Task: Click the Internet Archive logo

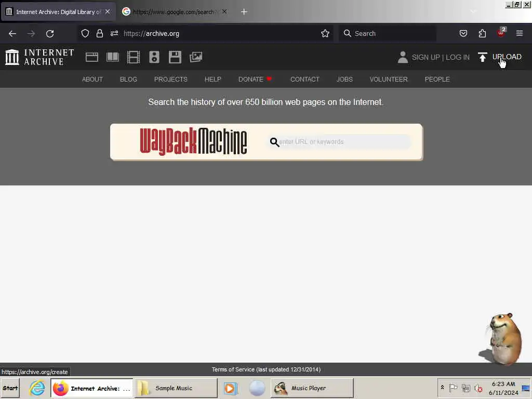Action: [39, 57]
